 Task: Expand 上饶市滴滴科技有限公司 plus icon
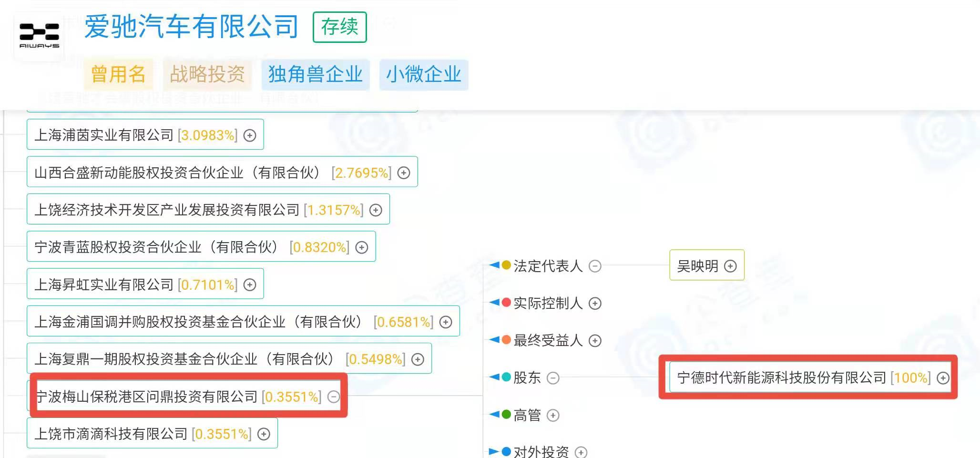[264, 434]
